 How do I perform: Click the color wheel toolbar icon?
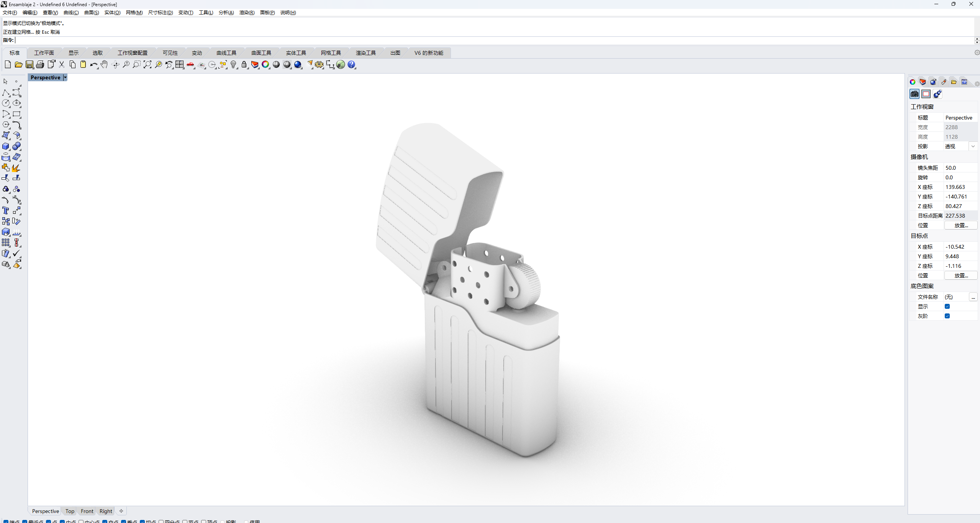coord(265,64)
